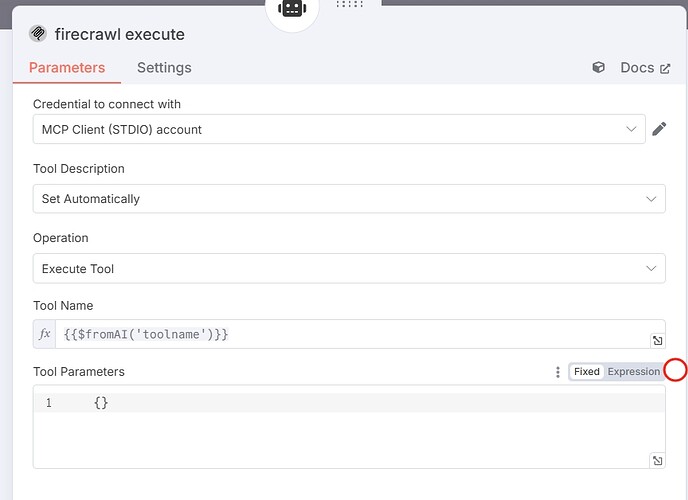Select the Parameters tab
This screenshot has width=688, height=500.
(67, 68)
